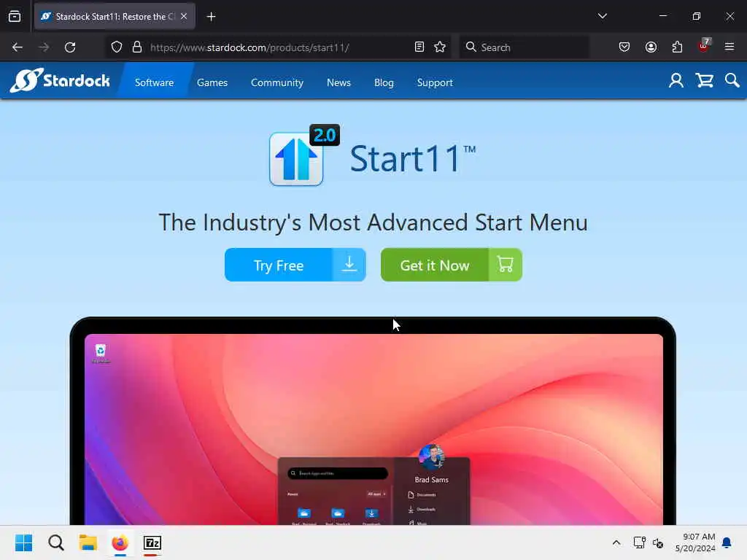Open the network status tray icon

point(639,542)
